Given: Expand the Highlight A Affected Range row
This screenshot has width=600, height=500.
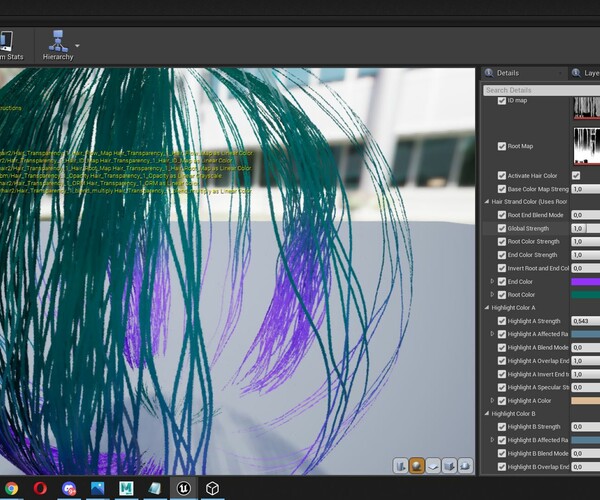Looking at the screenshot, I should point(492,334).
